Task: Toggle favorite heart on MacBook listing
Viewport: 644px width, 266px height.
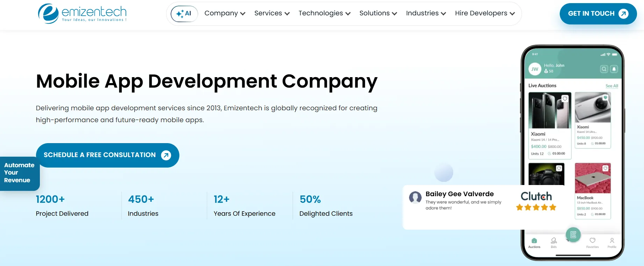Action: (605, 168)
